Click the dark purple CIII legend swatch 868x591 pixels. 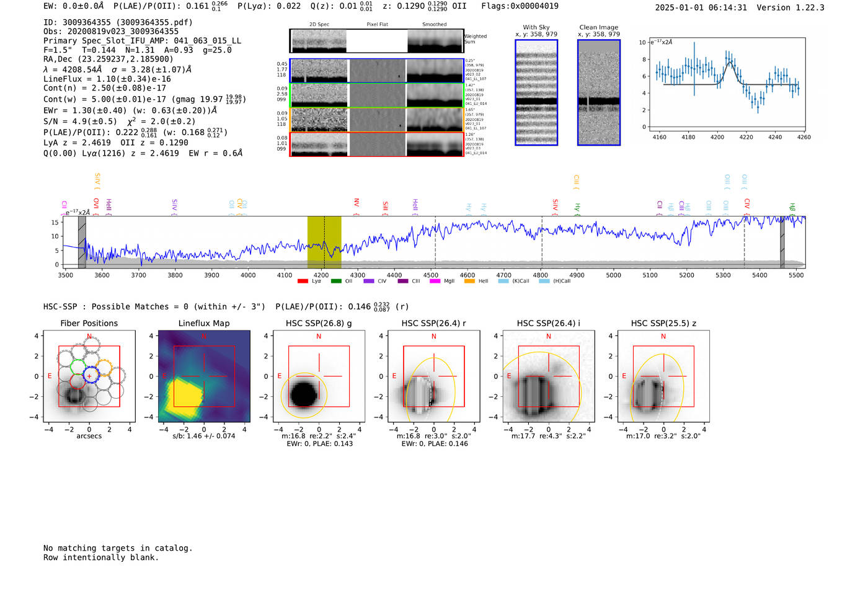coord(403,281)
